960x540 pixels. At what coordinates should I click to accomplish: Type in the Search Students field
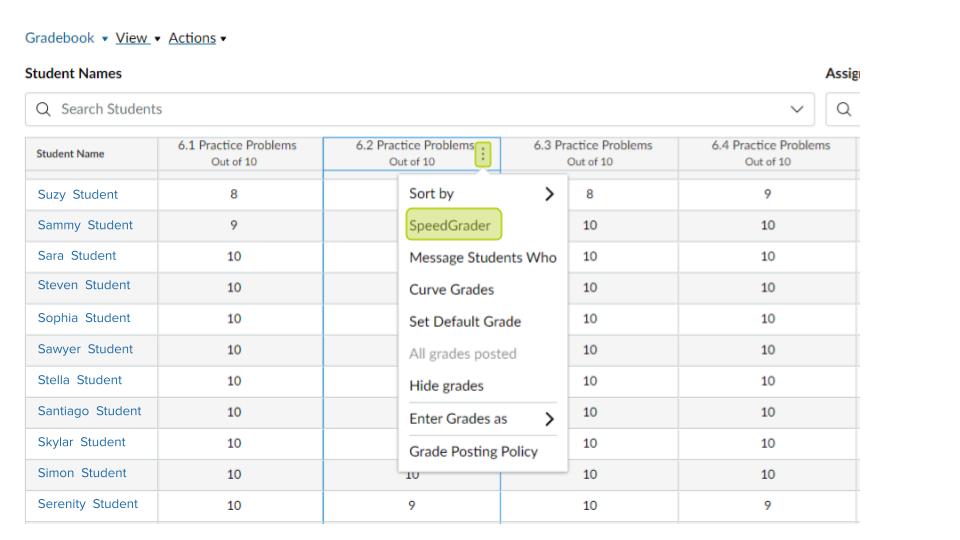coord(400,109)
